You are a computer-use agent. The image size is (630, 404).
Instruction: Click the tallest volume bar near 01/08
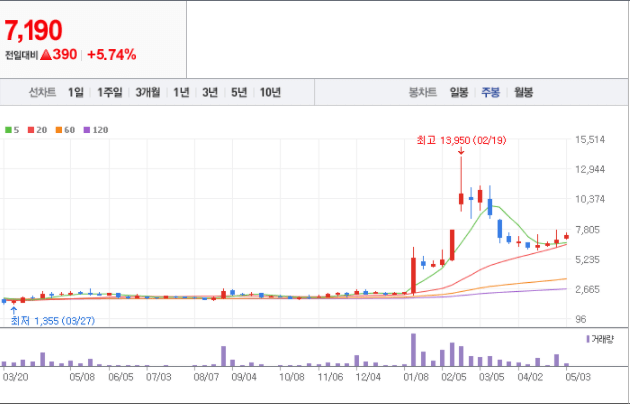413,350
